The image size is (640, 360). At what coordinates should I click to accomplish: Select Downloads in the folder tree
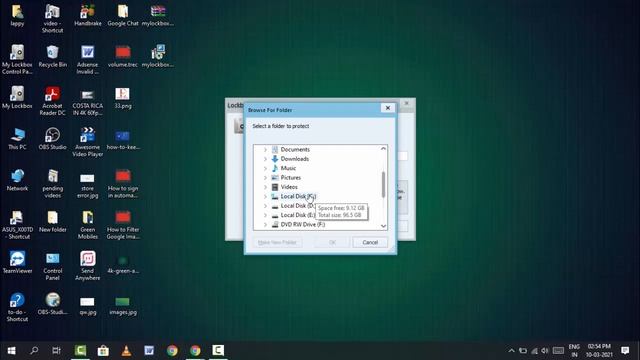pos(290,159)
